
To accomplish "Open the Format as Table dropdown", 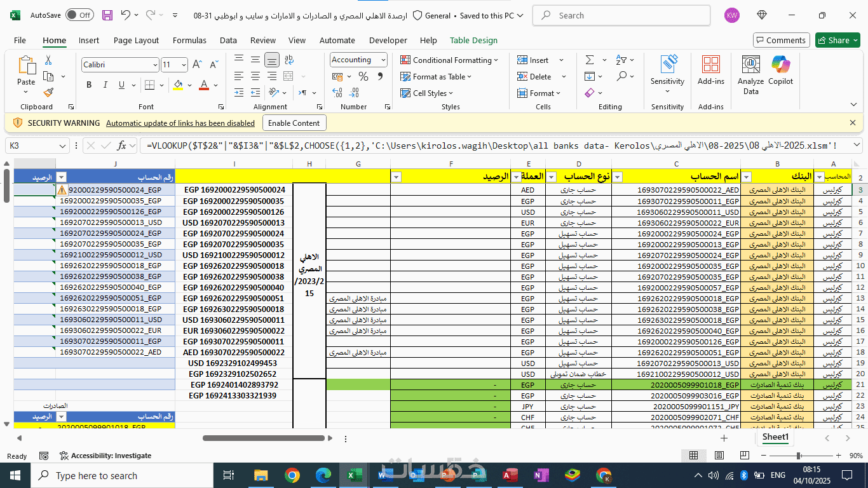I will tap(436, 76).
